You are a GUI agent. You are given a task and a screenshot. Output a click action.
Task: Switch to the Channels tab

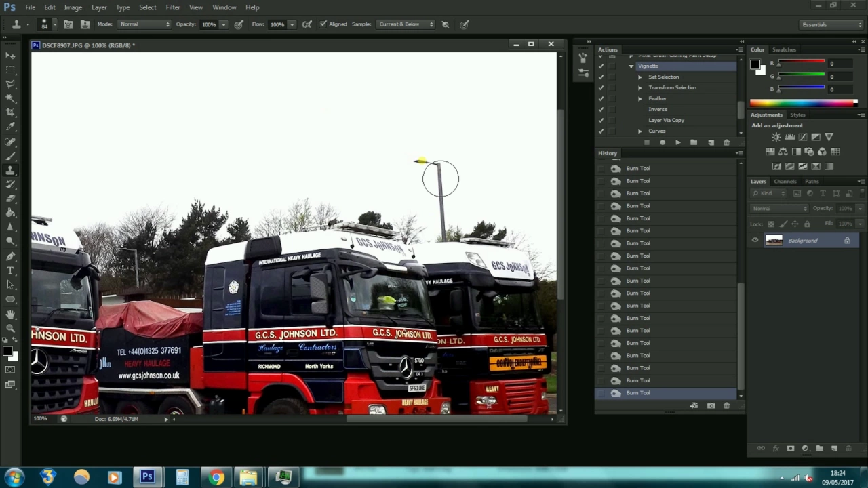point(785,181)
